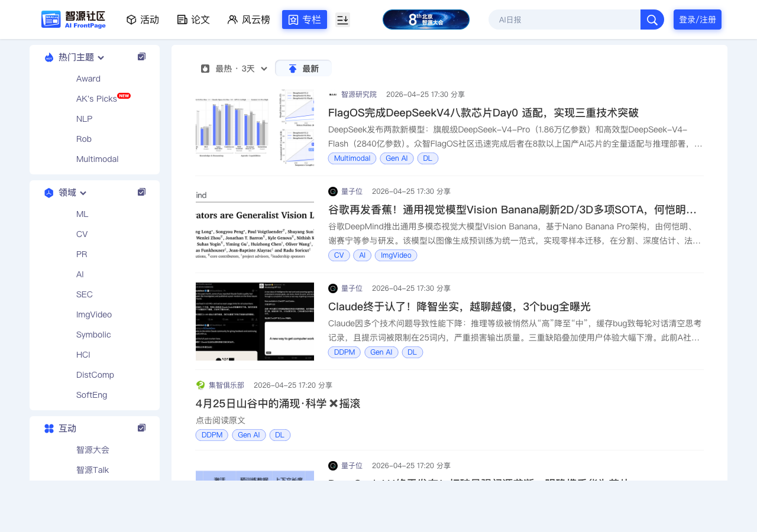Screen dimensions: 757x532
Task: Open the 集智俱乐部 author link
Action: coord(227,385)
